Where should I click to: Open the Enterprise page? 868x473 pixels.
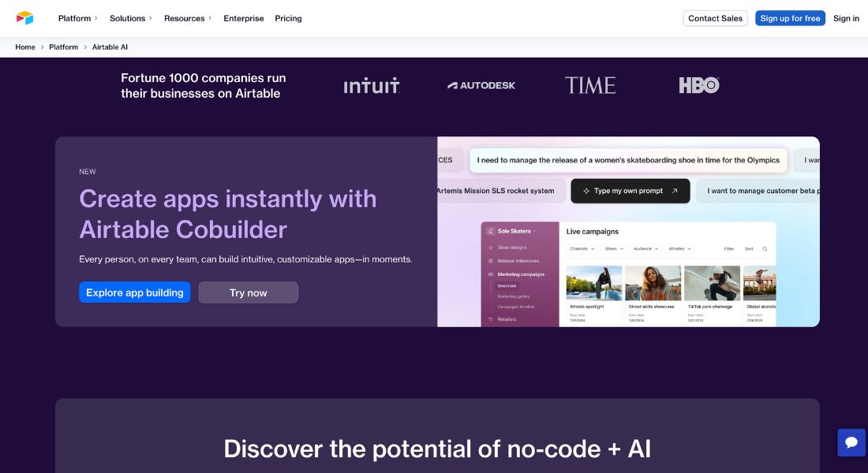point(244,18)
